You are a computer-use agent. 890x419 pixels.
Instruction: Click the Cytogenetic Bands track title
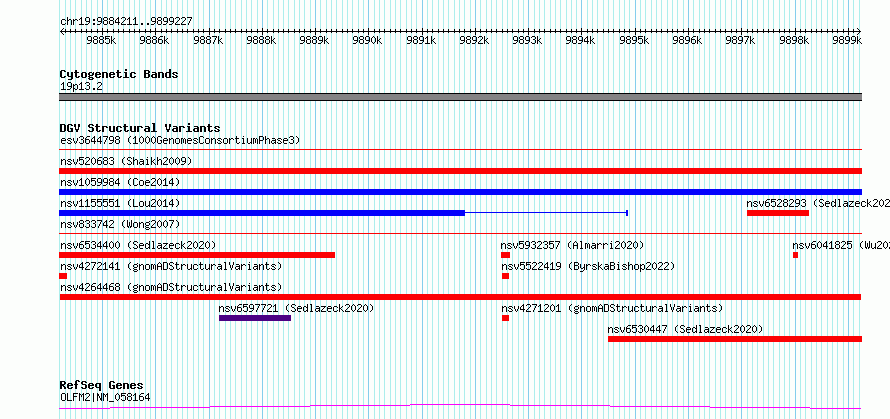[119, 74]
